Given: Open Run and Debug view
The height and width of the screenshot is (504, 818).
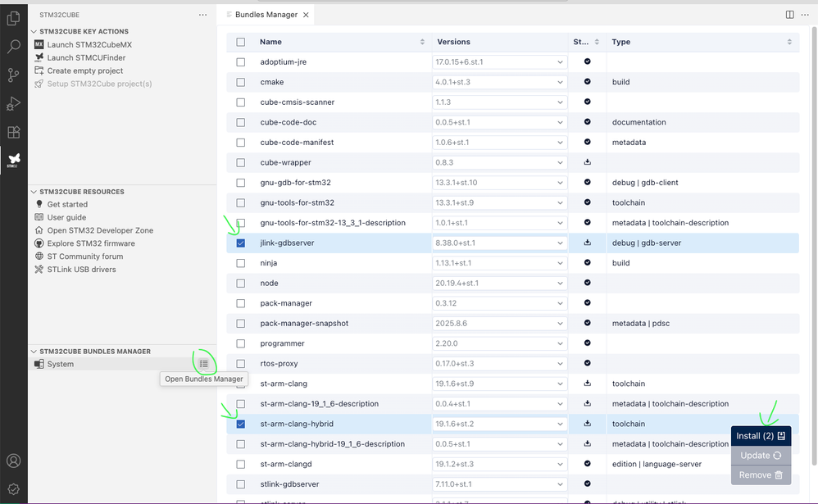Looking at the screenshot, I should 14,103.
